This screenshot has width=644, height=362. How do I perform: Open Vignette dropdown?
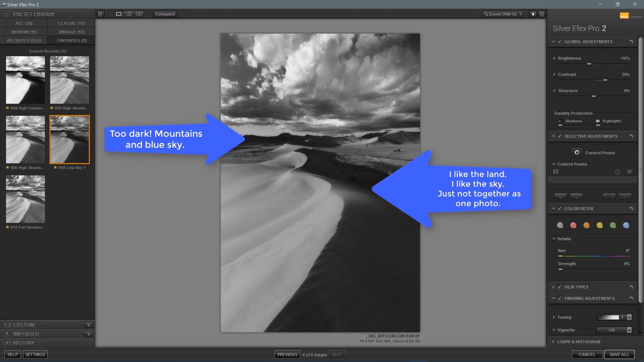(x=629, y=330)
